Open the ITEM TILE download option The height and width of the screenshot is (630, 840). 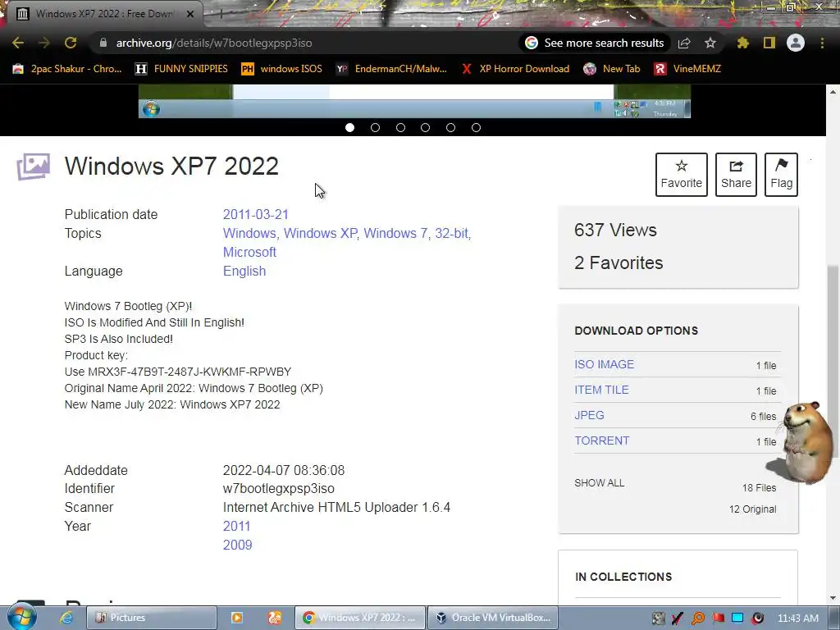(x=601, y=390)
